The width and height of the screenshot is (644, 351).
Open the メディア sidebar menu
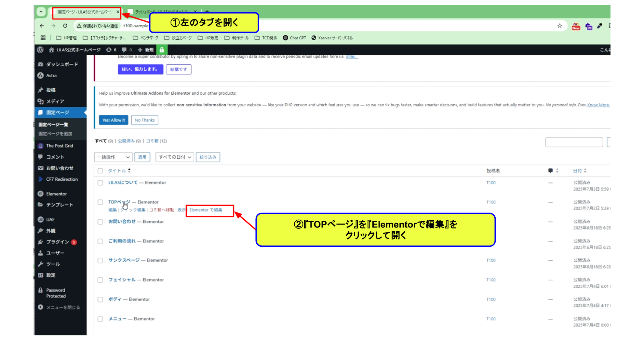60,101
